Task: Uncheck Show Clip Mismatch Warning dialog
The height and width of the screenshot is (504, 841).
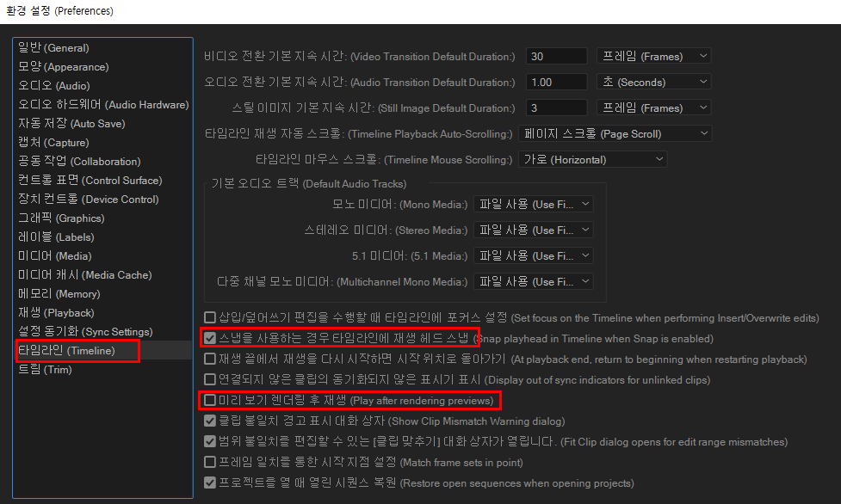Action: [x=209, y=421]
